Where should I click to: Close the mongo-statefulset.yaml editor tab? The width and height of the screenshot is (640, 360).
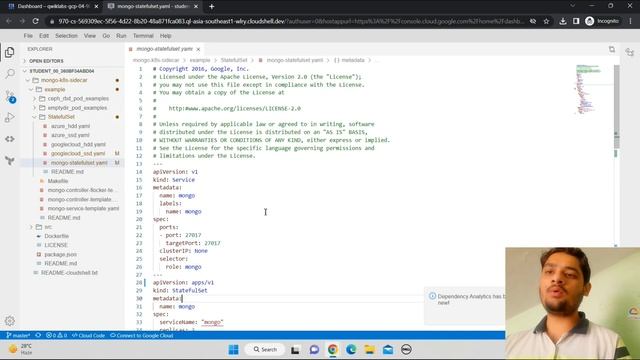coord(198,49)
